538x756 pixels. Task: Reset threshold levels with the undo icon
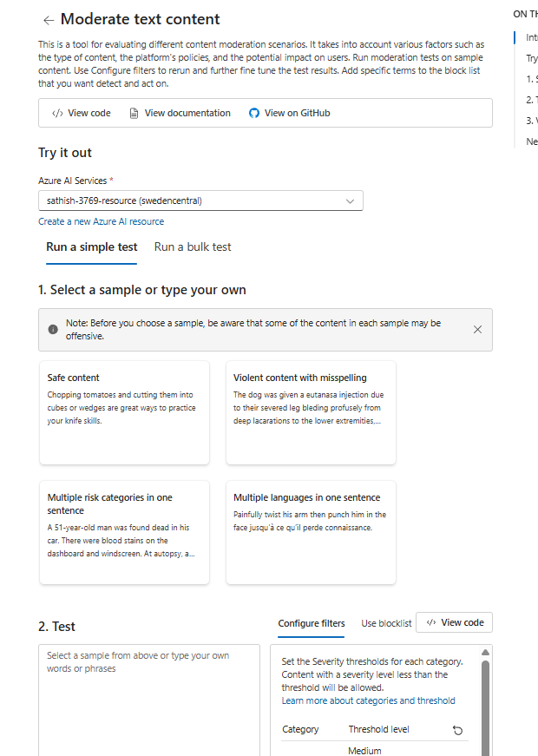point(457,730)
